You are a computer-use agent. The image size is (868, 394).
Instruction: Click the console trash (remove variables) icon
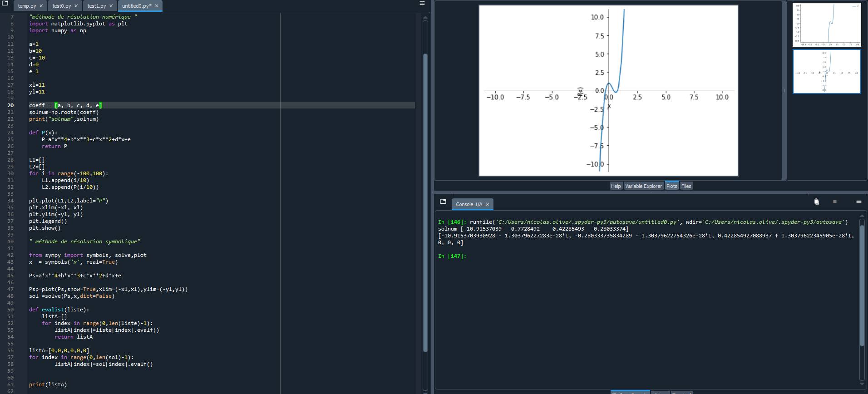click(x=816, y=202)
